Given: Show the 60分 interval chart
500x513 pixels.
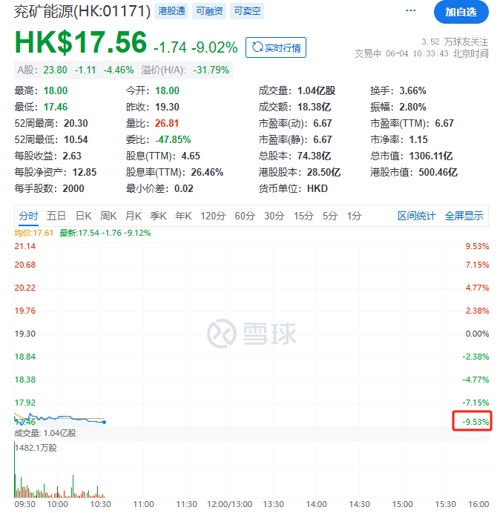Looking at the screenshot, I should point(245,216).
